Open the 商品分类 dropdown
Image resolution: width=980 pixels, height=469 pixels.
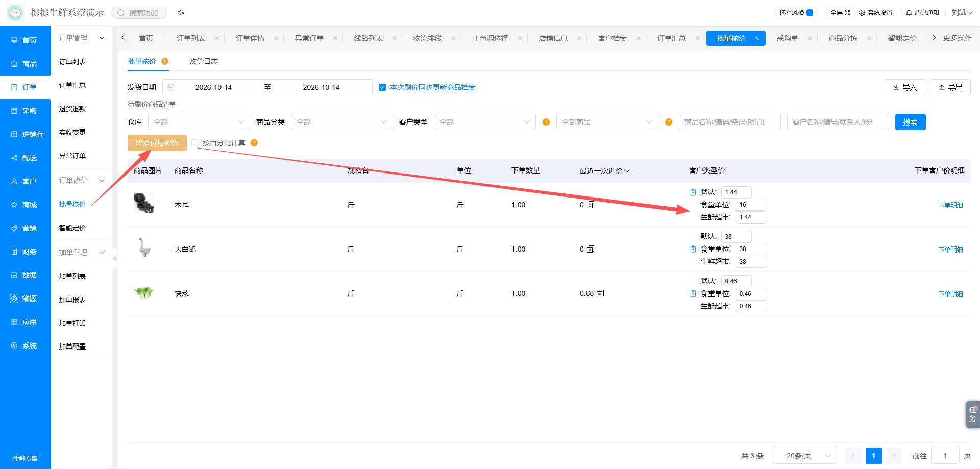tap(342, 122)
